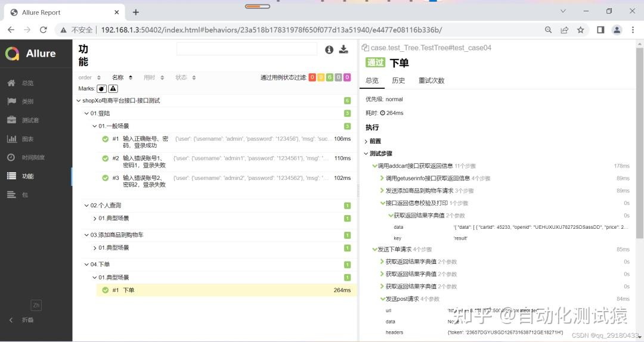Open the browser side panel icon
This screenshot has width=644, height=342.
[x=600, y=30]
